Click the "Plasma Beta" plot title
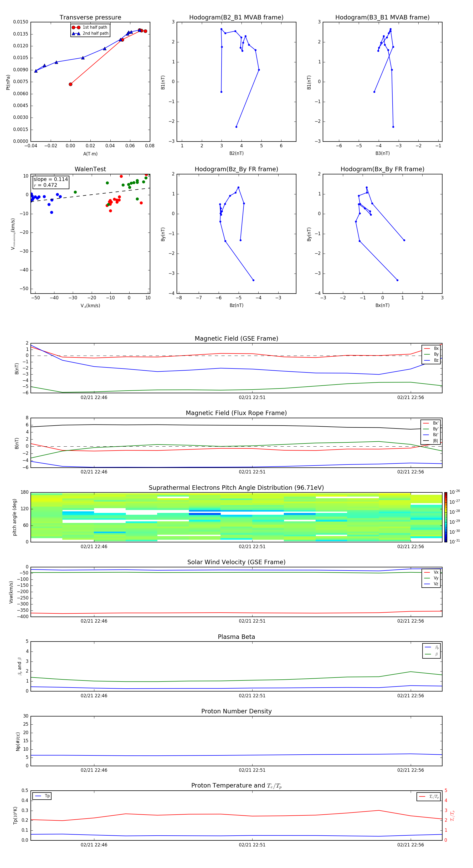The image size is (473, 868). [236, 637]
